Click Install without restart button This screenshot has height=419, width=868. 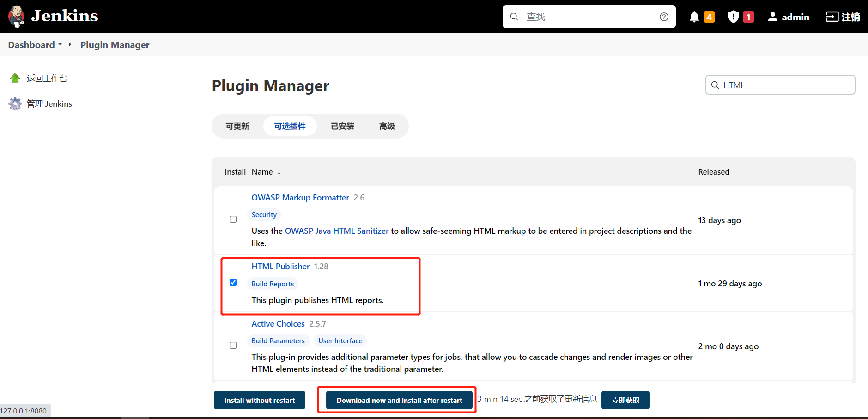[x=260, y=400]
